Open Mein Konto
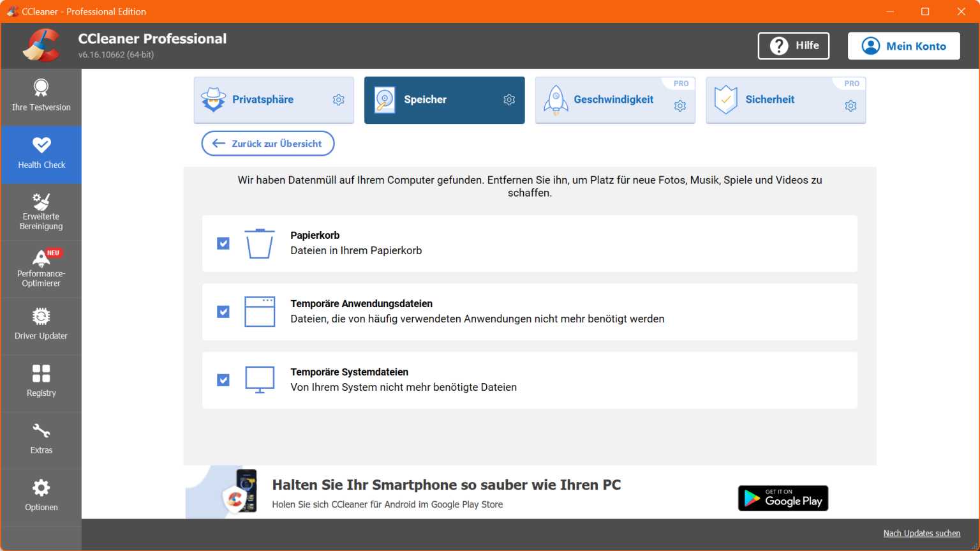Viewport: 980px width, 551px height. coord(903,45)
